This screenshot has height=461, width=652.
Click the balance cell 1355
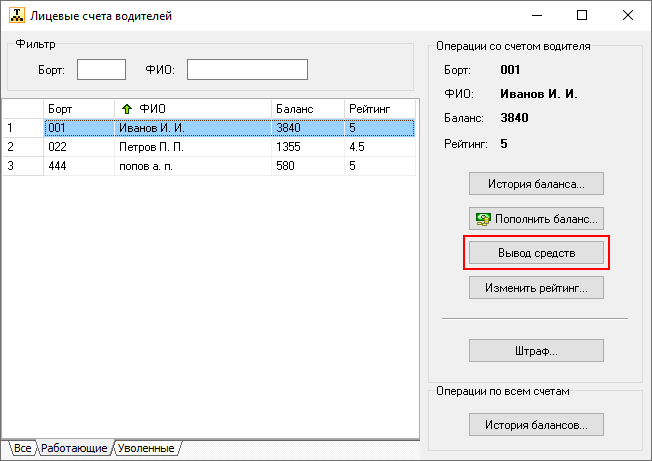pos(308,147)
